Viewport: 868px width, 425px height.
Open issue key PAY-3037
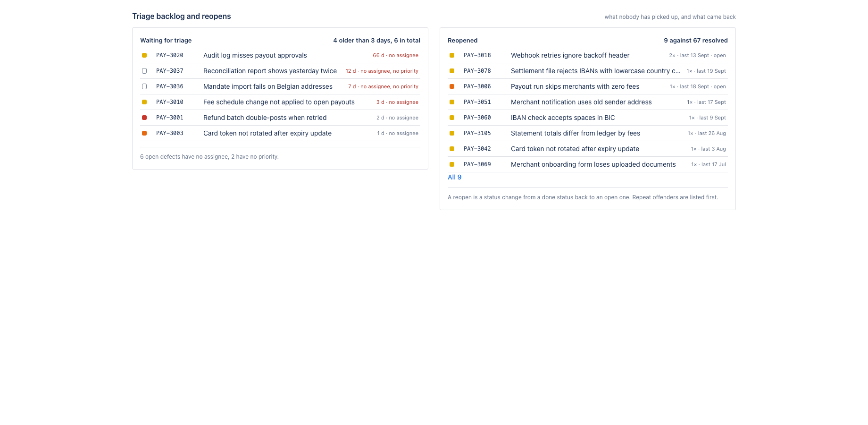[170, 71]
